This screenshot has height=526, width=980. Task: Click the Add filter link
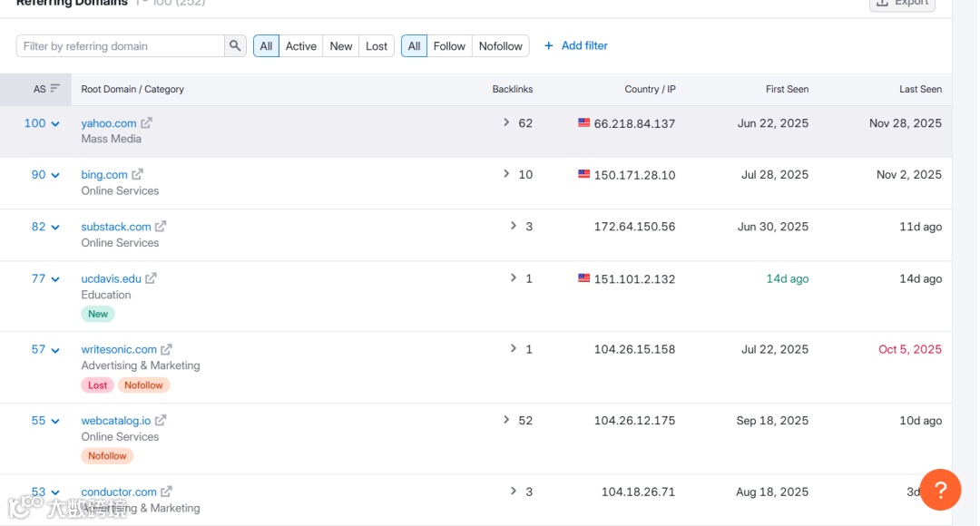point(576,45)
